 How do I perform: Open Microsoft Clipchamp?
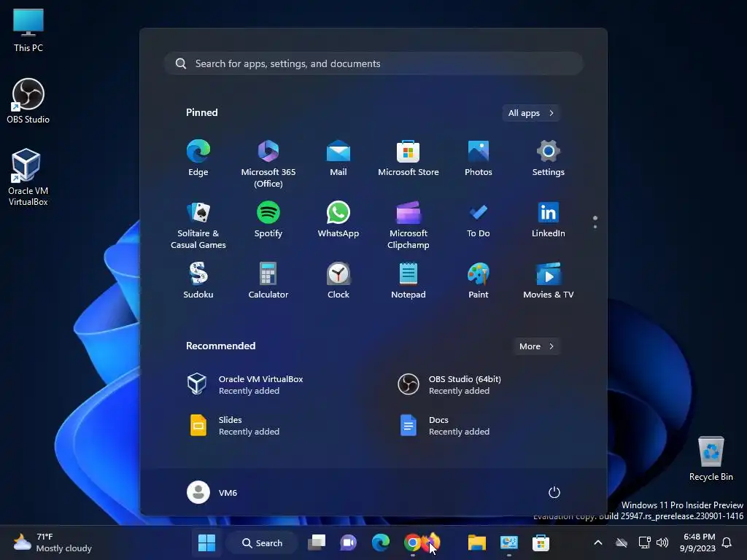pos(409,225)
